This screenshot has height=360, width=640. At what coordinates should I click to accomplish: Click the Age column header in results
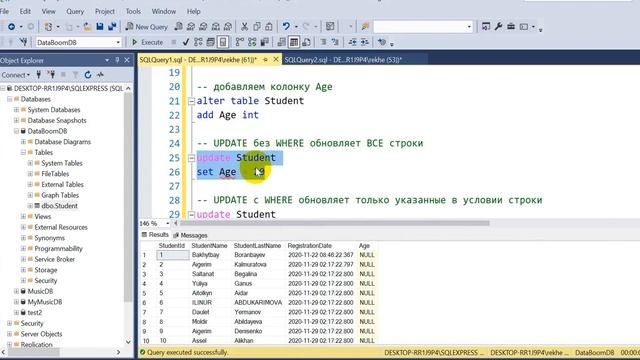pyautogui.click(x=364, y=246)
